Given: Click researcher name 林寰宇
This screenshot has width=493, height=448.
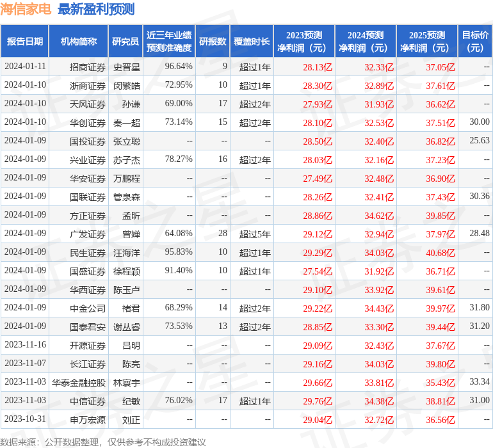Looking at the screenshot, I should point(126,383).
